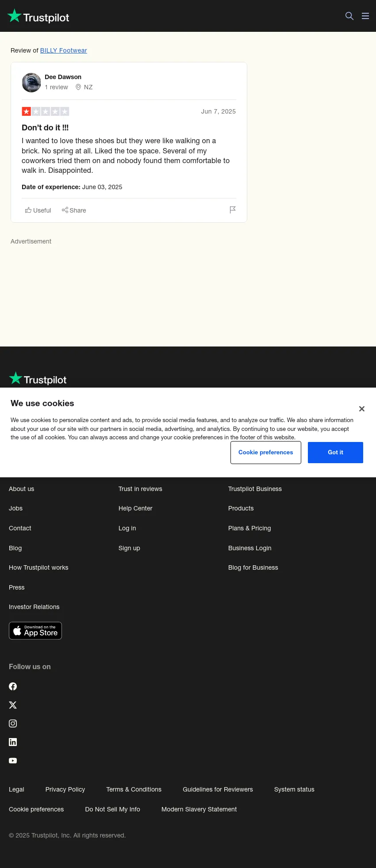The image size is (376, 868).
Task: Open the Press footer link
Action: click(17, 587)
